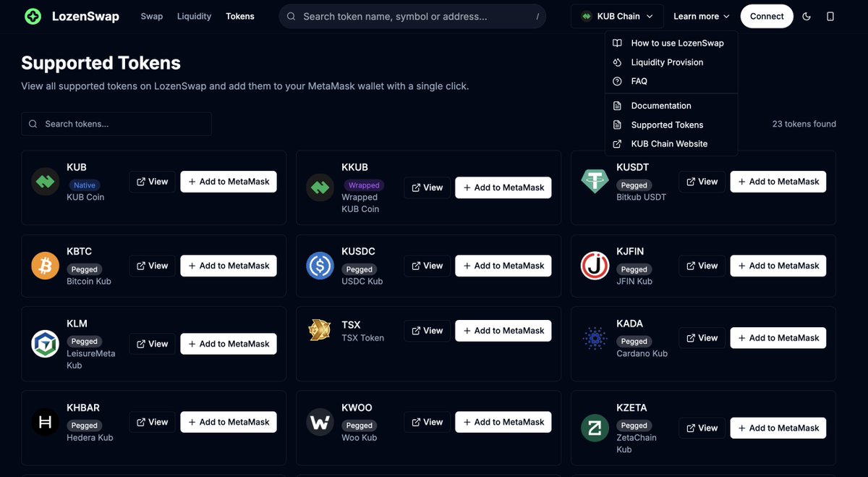
Task: Open Documentation menu item
Action: point(671,106)
